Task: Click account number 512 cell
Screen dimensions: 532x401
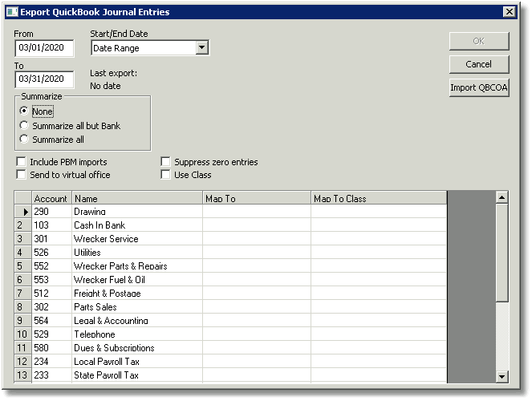Action: [x=51, y=294]
